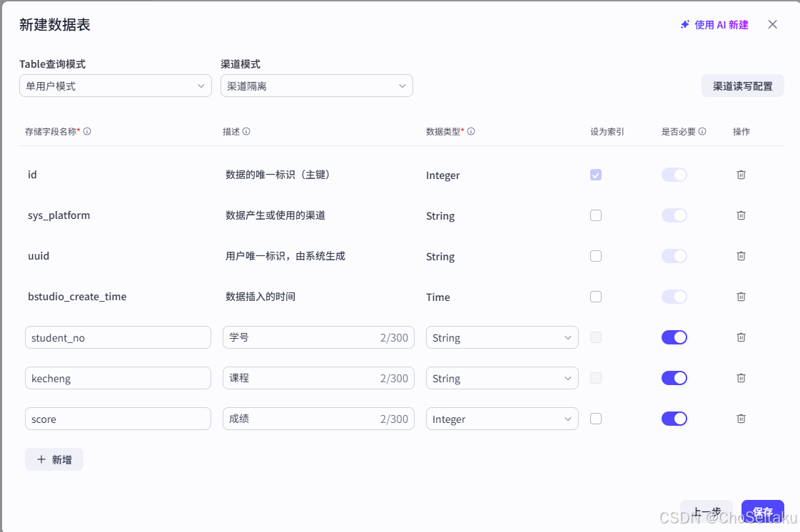The width and height of the screenshot is (800, 532).
Task: Click Time data type in bstudio_create_time row
Action: (x=437, y=297)
